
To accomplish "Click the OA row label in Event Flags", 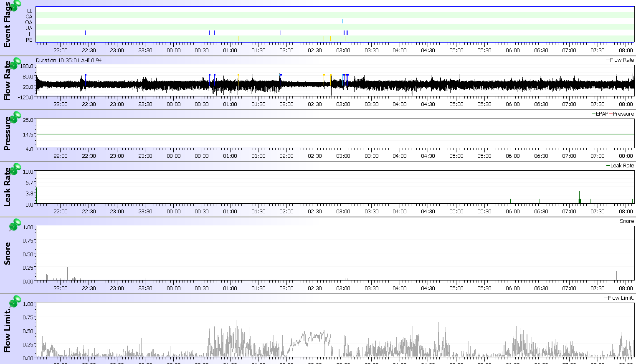I will pyautogui.click(x=29, y=23).
